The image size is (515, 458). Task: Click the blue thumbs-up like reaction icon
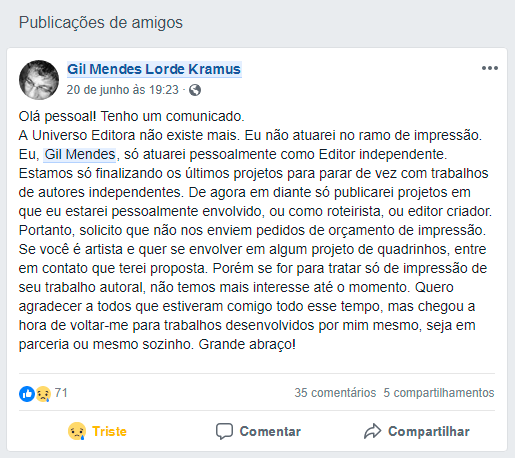(27, 394)
